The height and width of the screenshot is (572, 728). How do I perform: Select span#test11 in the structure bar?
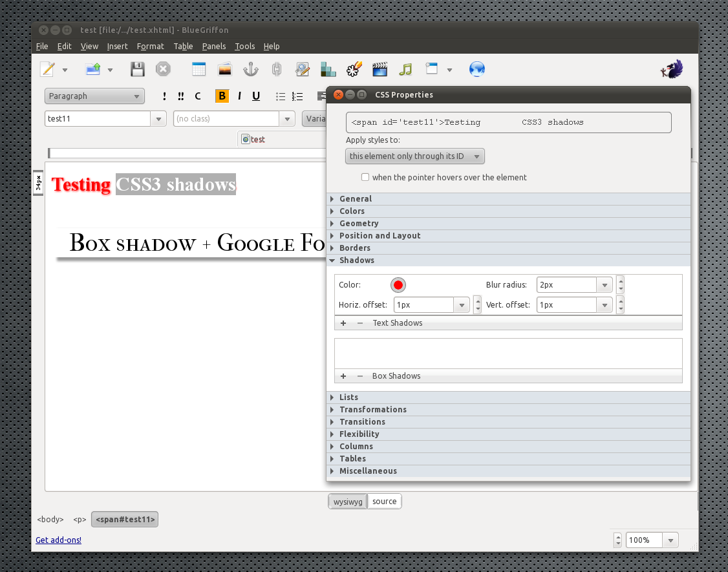(125, 519)
